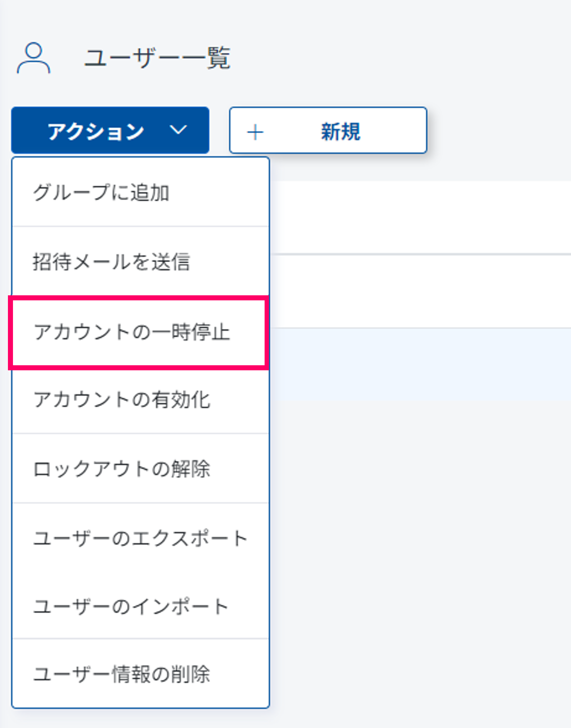Select ロックアウトの解除 menu item
The height and width of the screenshot is (728, 571).
click(121, 469)
